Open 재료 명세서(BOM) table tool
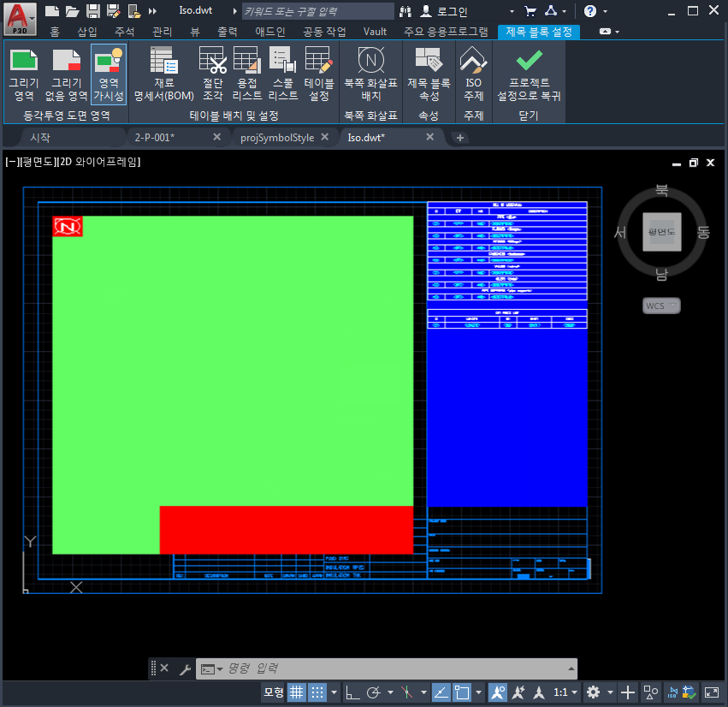This screenshot has width=728, height=707. click(163, 74)
